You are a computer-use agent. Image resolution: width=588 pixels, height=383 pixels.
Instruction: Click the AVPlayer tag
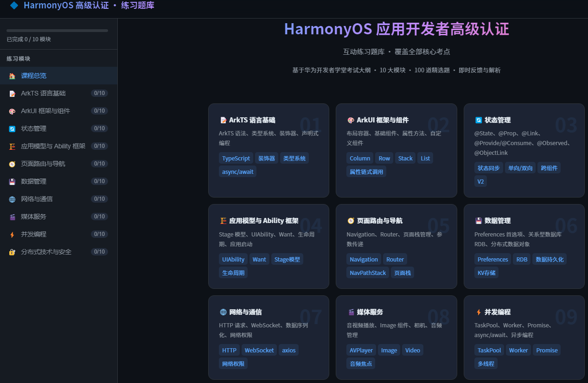[x=361, y=350]
